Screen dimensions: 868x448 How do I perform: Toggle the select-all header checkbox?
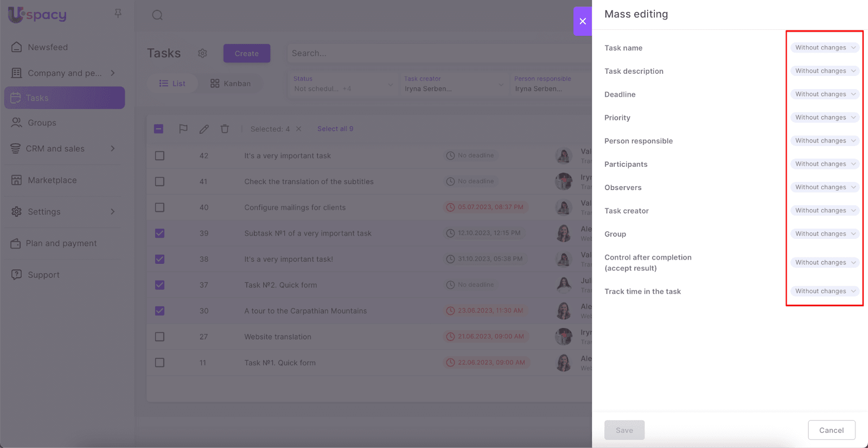pos(158,129)
